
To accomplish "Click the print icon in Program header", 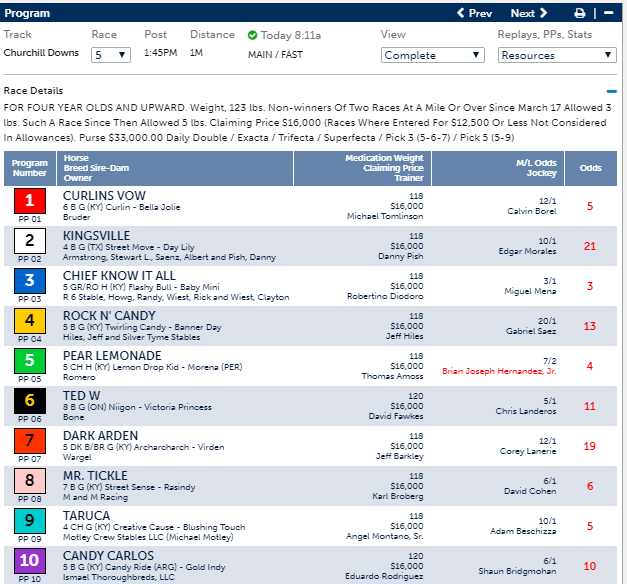I will tap(579, 13).
